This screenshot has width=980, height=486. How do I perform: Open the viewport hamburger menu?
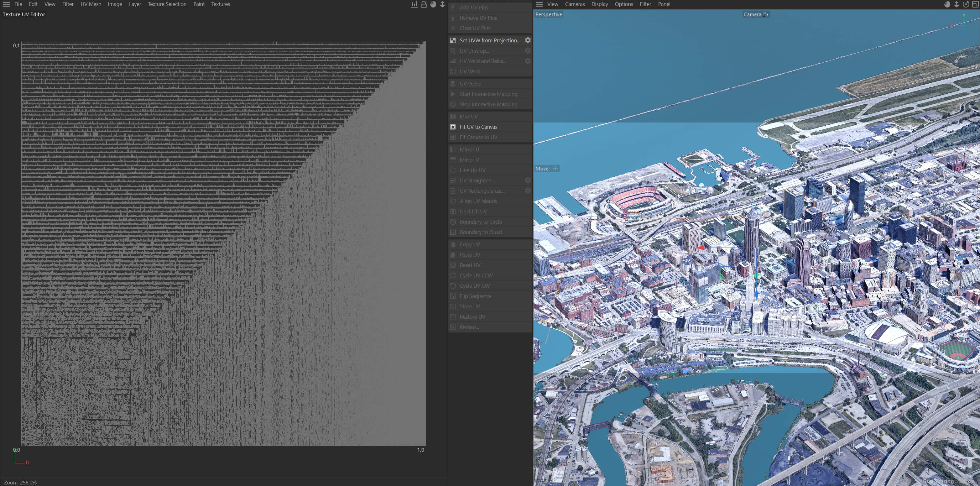point(539,4)
